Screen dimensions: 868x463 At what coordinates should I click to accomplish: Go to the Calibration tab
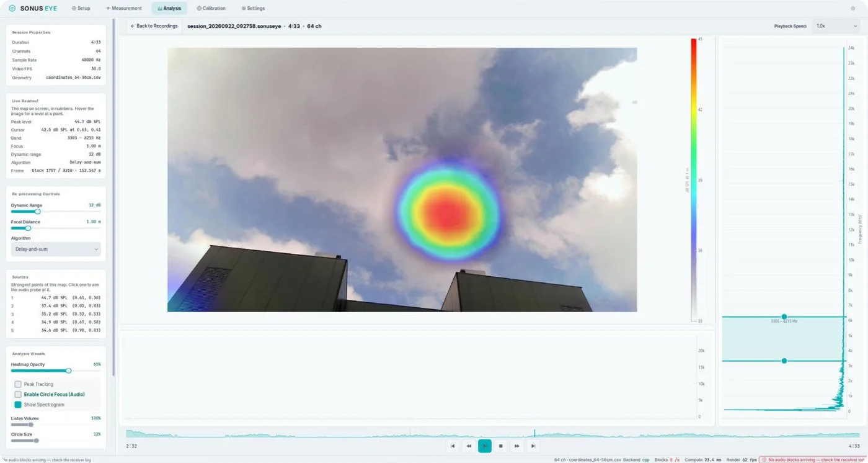click(x=211, y=9)
